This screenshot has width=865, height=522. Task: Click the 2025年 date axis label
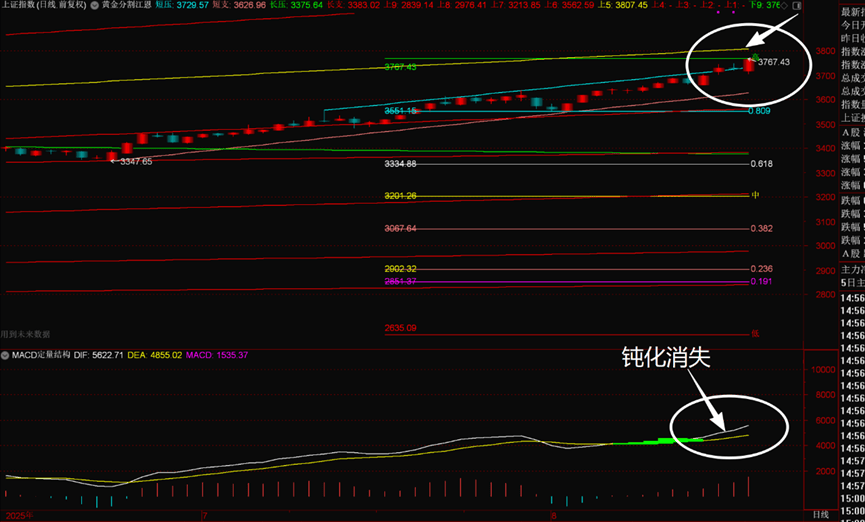pos(18,515)
